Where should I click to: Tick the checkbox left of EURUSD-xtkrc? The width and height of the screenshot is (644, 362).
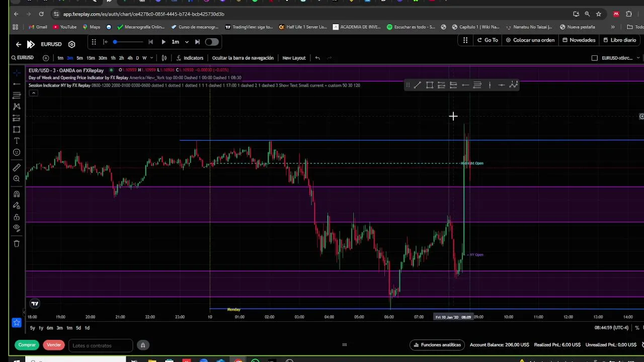coord(594,58)
